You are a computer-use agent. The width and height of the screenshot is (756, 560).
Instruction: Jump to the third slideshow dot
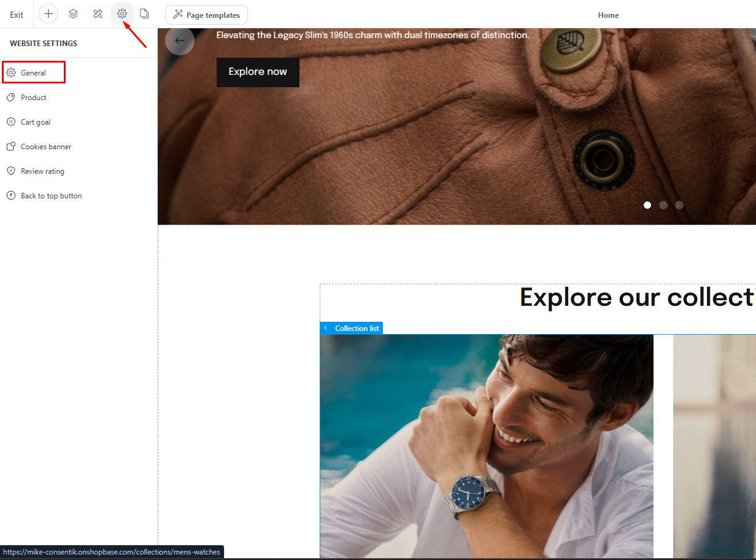679,205
